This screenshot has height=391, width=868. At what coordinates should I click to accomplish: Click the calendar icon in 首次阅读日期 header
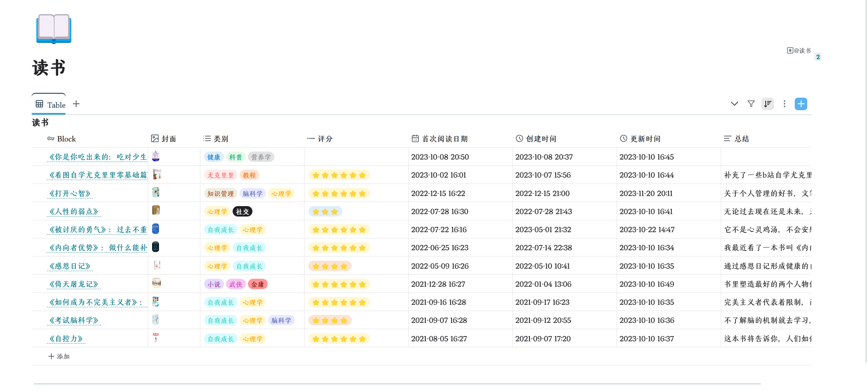pos(415,139)
